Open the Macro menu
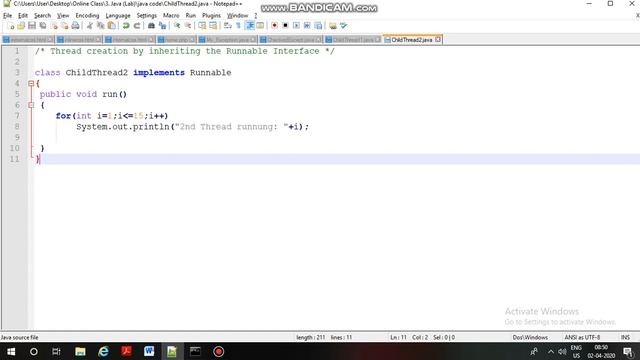 pos(171,16)
